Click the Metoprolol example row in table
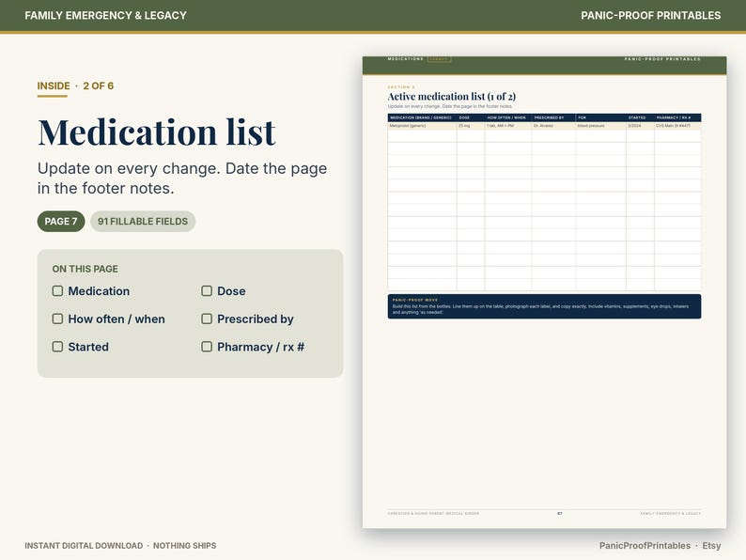The width and height of the screenshot is (746, 560). 544,126
